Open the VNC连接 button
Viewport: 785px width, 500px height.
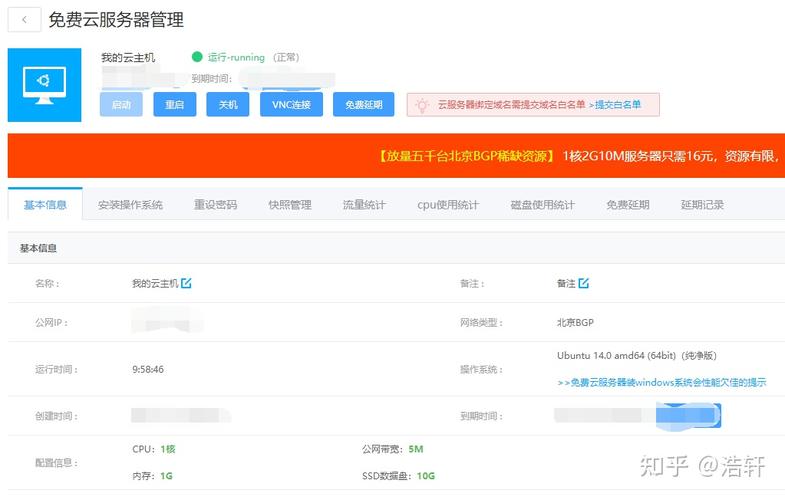click(291, 105)
